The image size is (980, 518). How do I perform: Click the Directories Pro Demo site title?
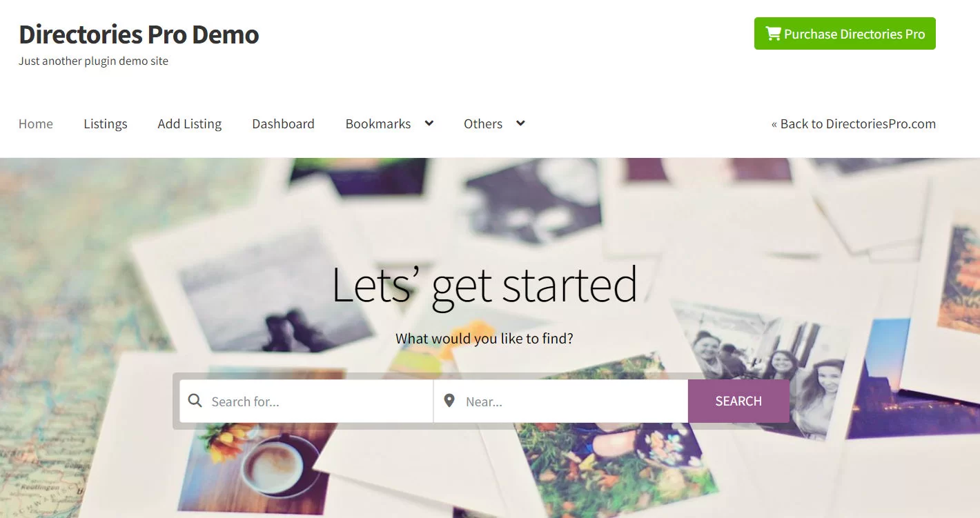[x=139, y=34]
